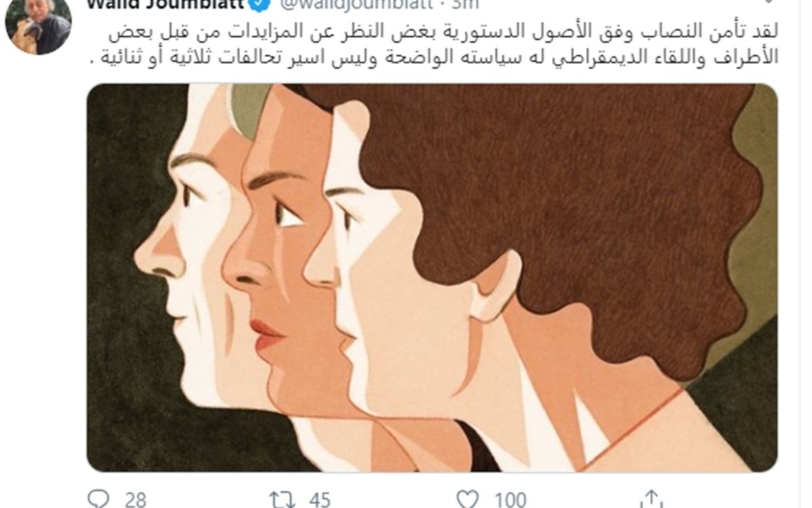Click the retweet count 45
This screenshot has height=508, width=812.
coord(319,500)
